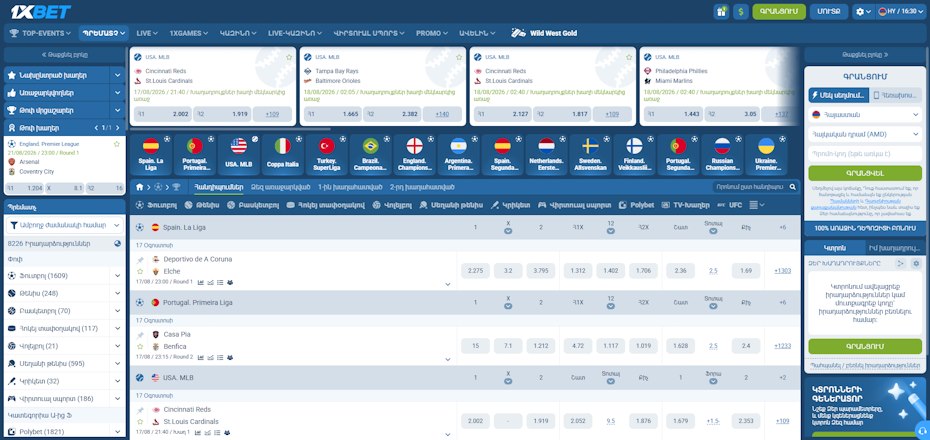Pin the Cincinnati Reds match in list

point(140,410)
